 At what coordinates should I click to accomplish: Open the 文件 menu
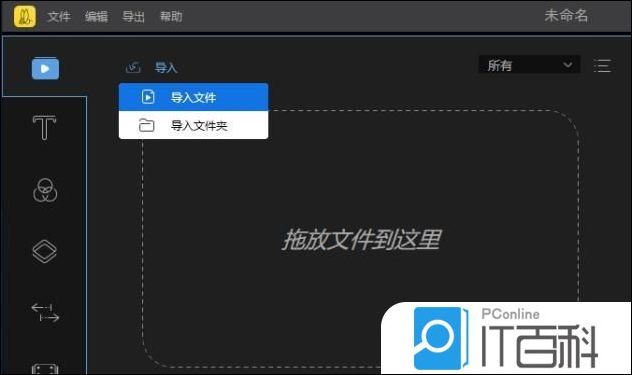point(59,17)
